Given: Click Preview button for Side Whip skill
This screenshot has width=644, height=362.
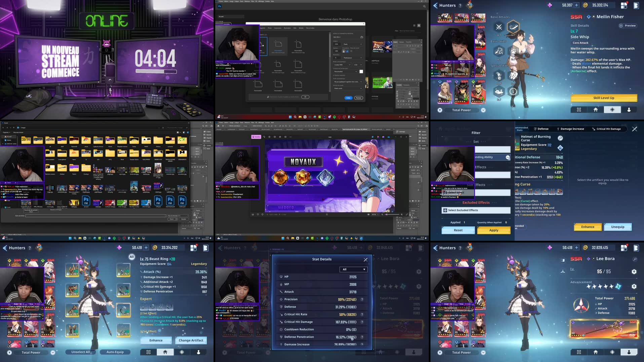Looking at the screenshot, I should (628, 26).
